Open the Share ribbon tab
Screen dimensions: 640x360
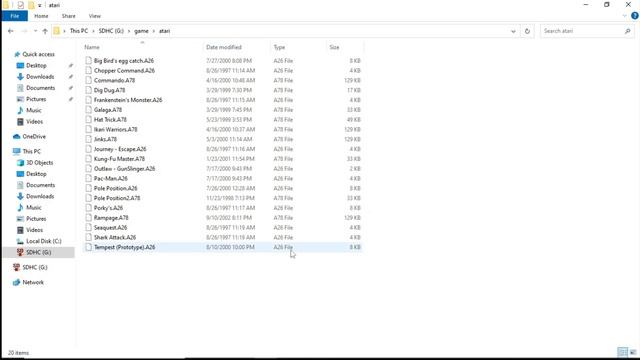69,16
